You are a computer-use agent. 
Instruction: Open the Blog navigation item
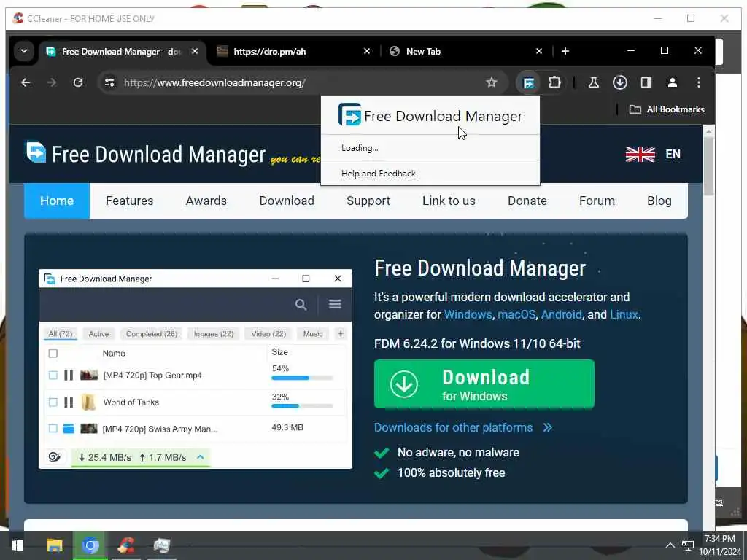(659, 201)
